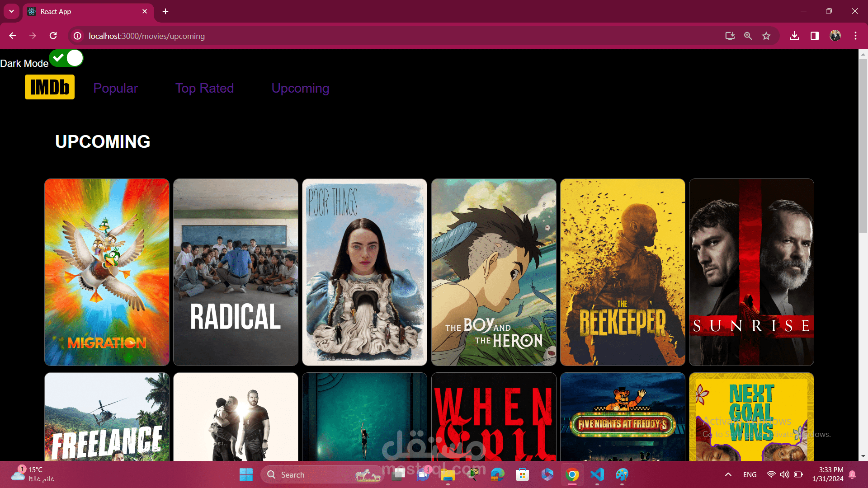Open battery status in system tray
This screenshot has width=868, height=488.
[798, 474]
